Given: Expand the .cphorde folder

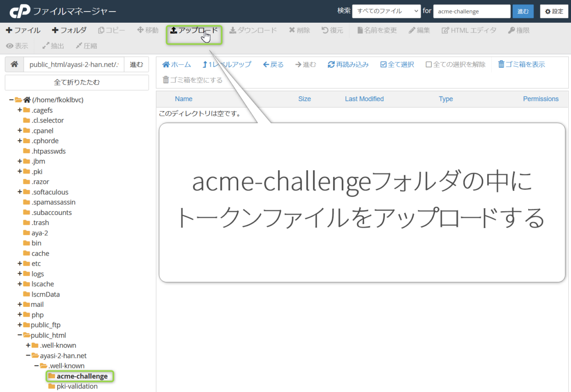Looking at the screenshot, I should (20, 141).
